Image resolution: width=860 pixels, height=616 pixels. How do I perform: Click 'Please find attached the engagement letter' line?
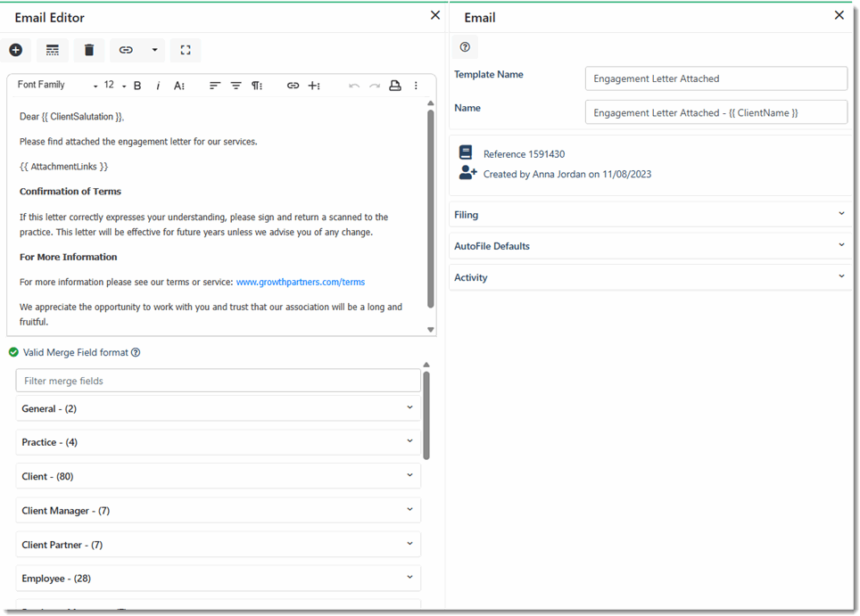138,142
